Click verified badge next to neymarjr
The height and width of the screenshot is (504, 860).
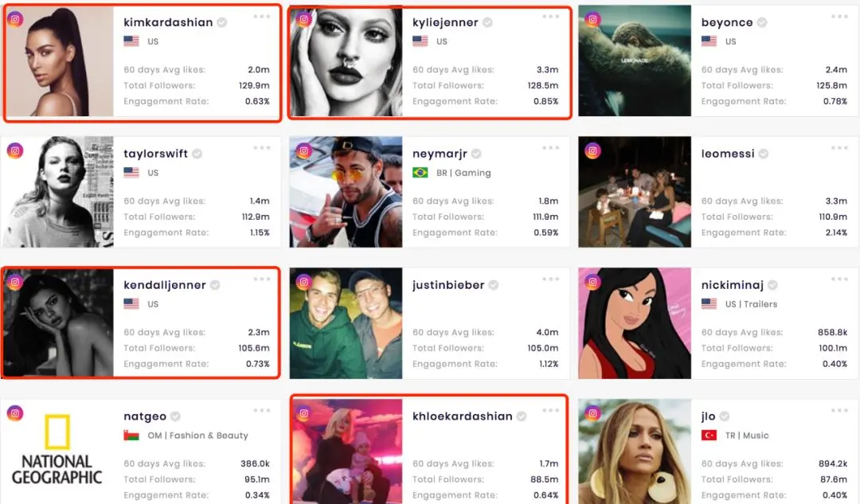pos(476,154)
